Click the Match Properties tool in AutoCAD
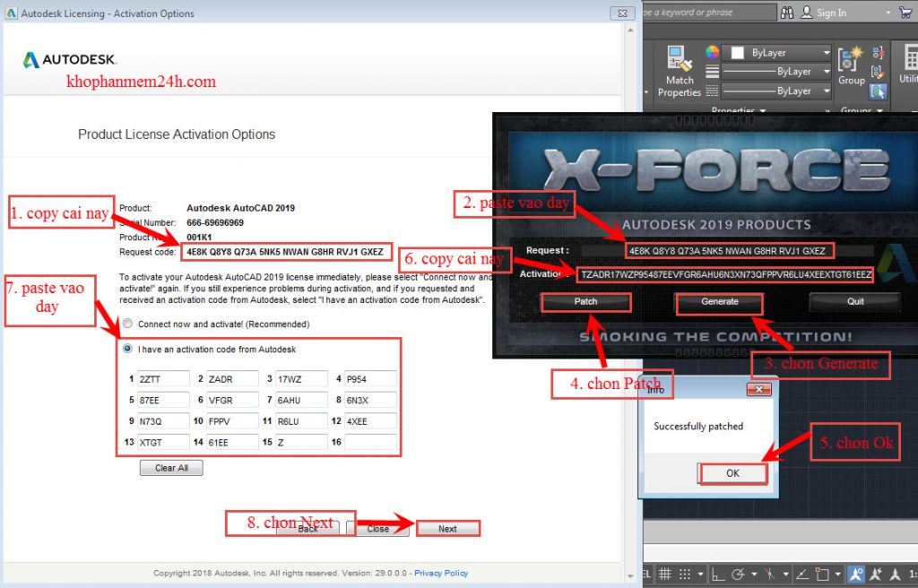 680,71
